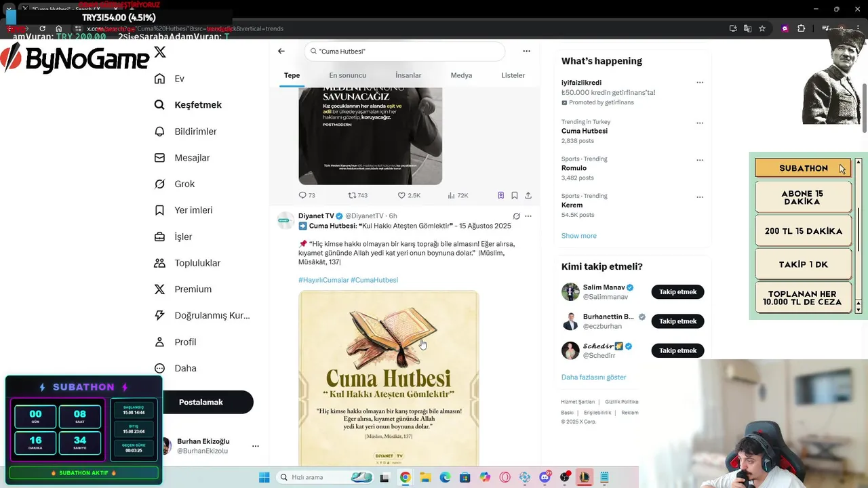This screenshot has width=868, height=488.
Task: Reply to post with 73 comments
Action: pos(307,195)
